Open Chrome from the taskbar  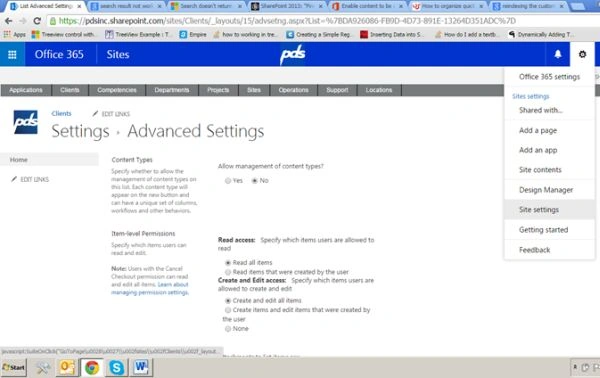point(92,367)
